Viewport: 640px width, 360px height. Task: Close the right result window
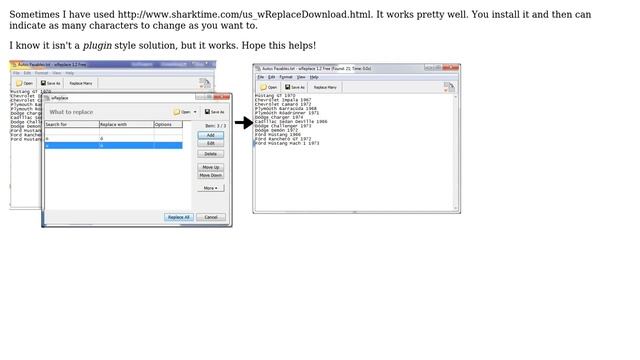point(451,68)
